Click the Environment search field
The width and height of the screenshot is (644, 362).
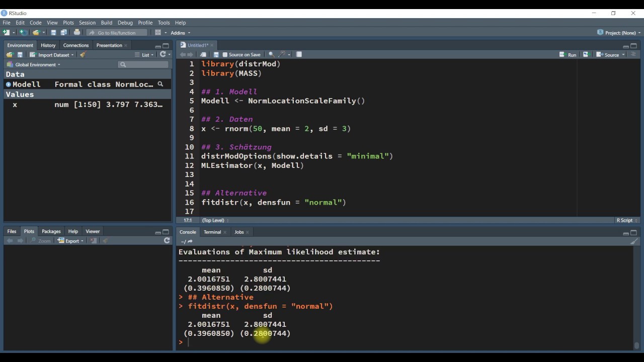[143, 64]
